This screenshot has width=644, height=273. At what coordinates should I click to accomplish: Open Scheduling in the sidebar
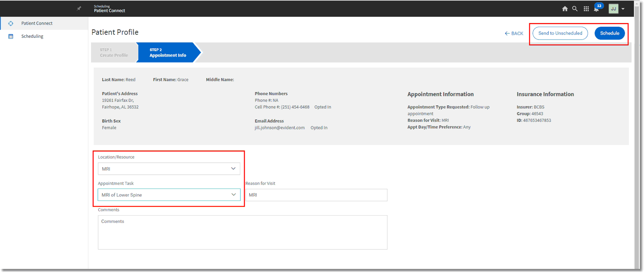click(x=32, y=36)
